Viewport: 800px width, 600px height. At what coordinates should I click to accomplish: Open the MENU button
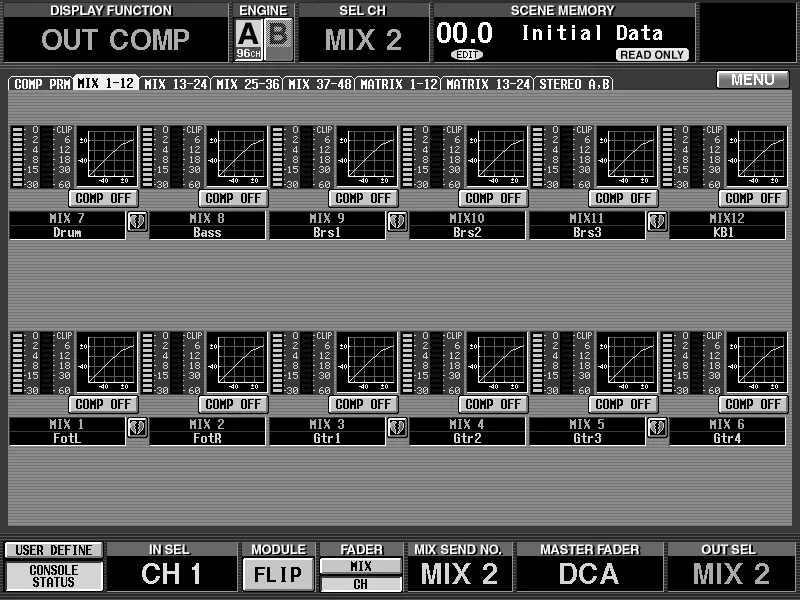point(753,80)
